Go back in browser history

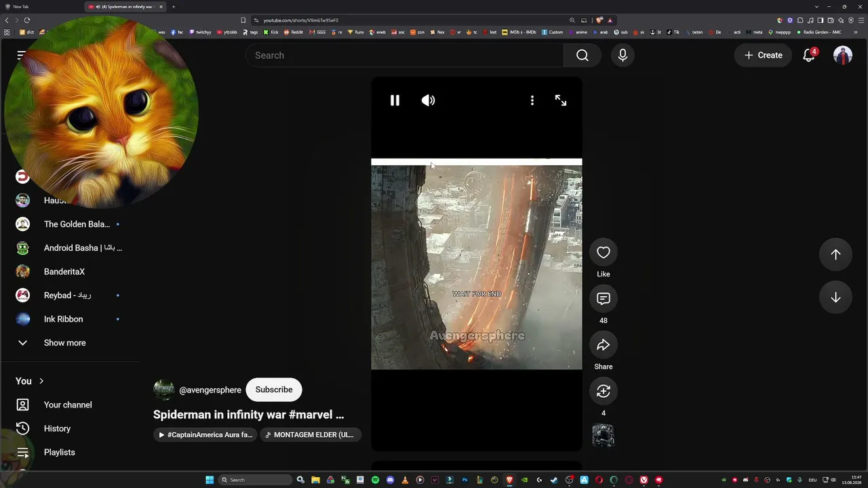7,20
